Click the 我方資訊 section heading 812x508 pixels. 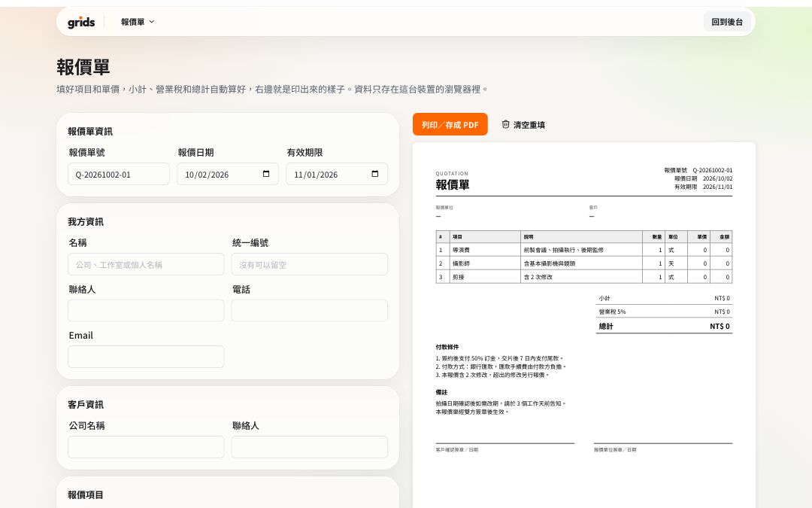pos(86,221)
